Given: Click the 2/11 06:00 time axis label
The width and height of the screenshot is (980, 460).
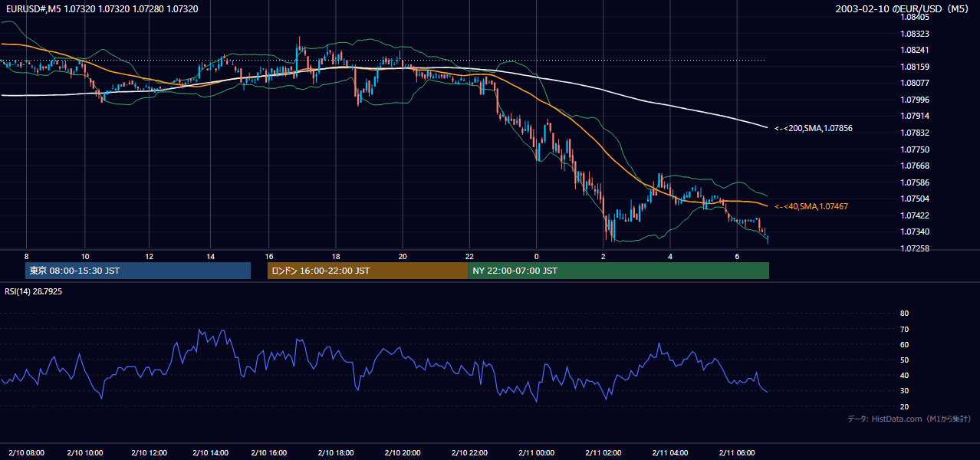Looking at the screenshot, I should point(738,452).
